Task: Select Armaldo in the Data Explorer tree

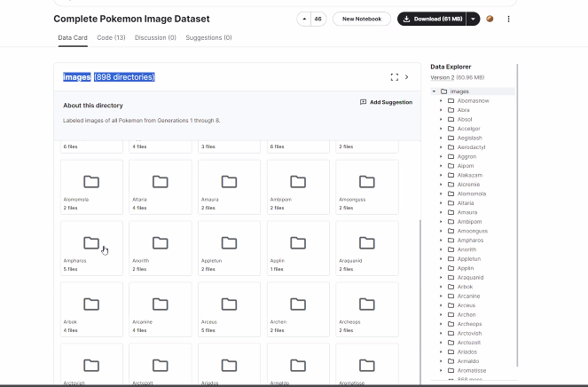Action: (468, 361)
